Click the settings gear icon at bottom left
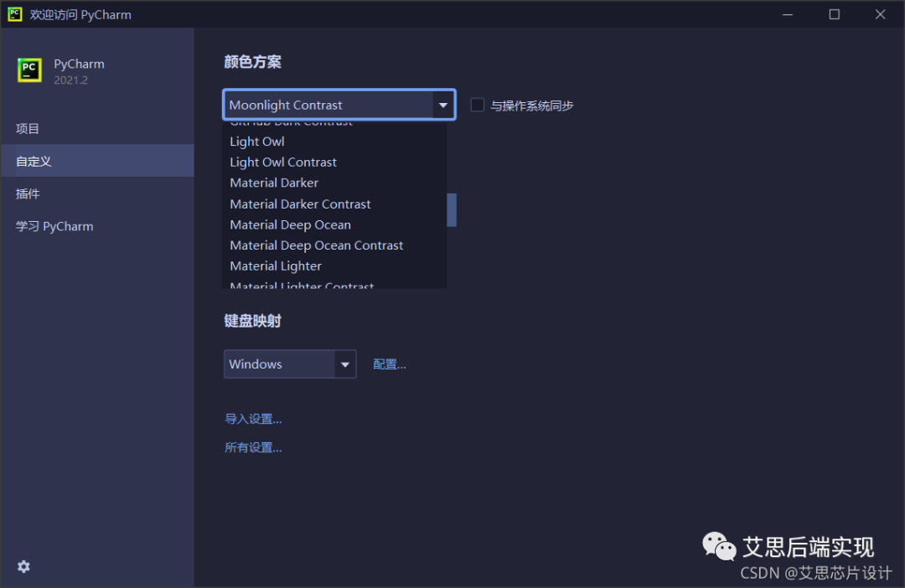The image size is (905, 588). (23, 567)
